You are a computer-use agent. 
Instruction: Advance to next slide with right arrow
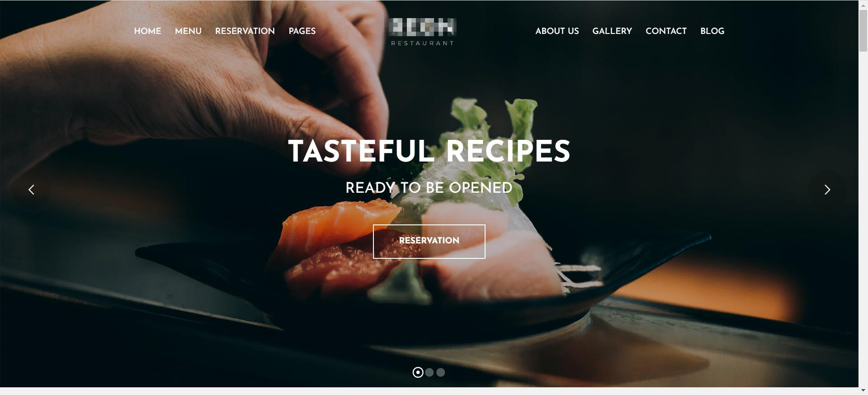tap(827, 190)
